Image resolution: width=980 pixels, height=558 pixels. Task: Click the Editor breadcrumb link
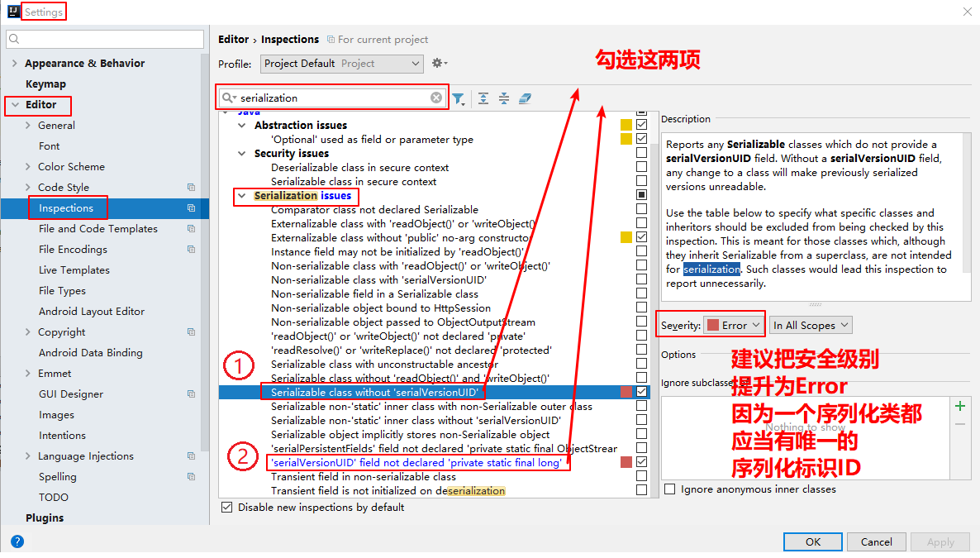[233, 40]
